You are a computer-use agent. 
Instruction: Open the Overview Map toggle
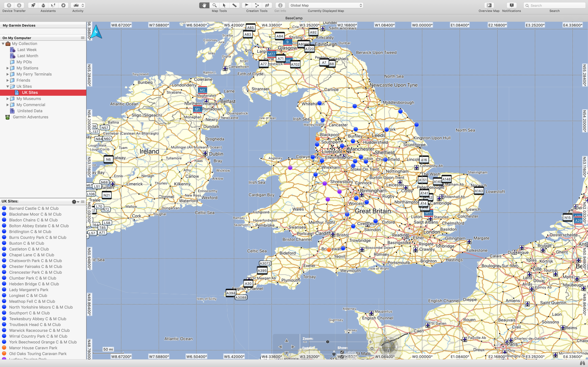tap(489, 5)
